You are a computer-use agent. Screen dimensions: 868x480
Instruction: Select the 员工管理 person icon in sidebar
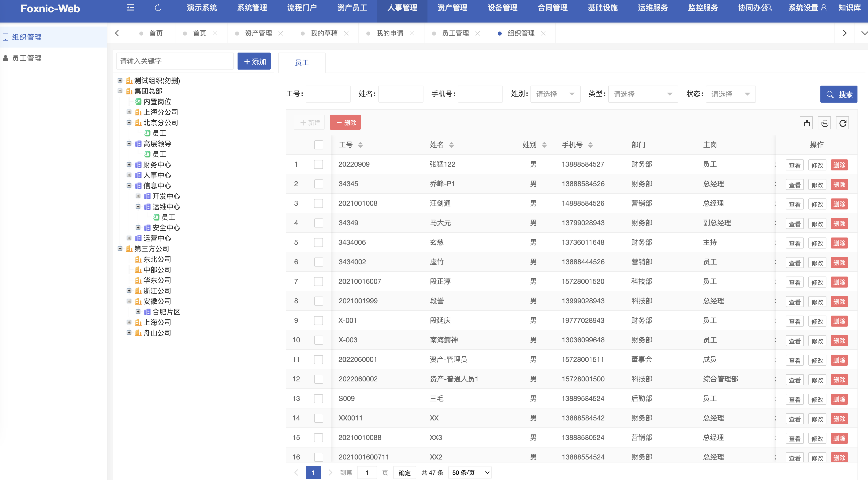point(6,58)
